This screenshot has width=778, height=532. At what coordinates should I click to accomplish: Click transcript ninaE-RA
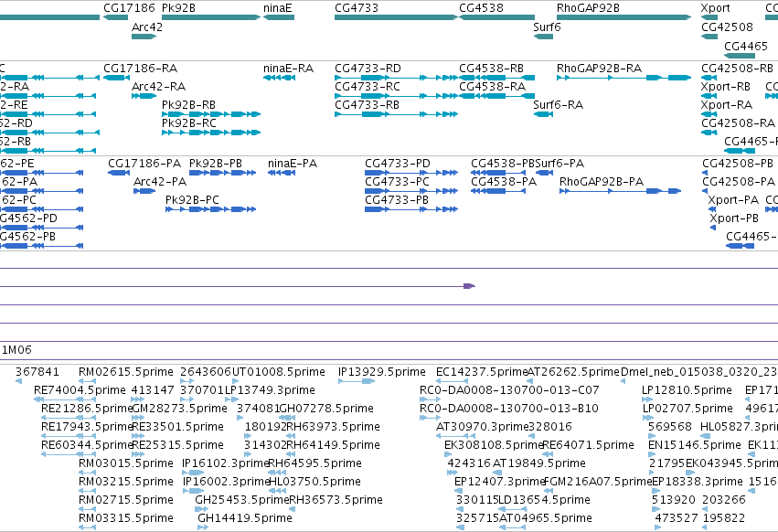click(288, 68)
